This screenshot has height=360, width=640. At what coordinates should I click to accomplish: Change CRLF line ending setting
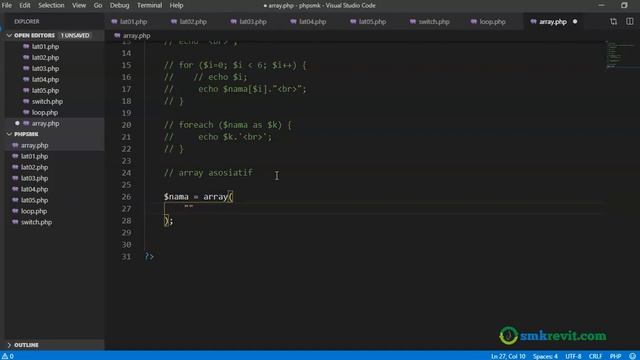[595, 356]
